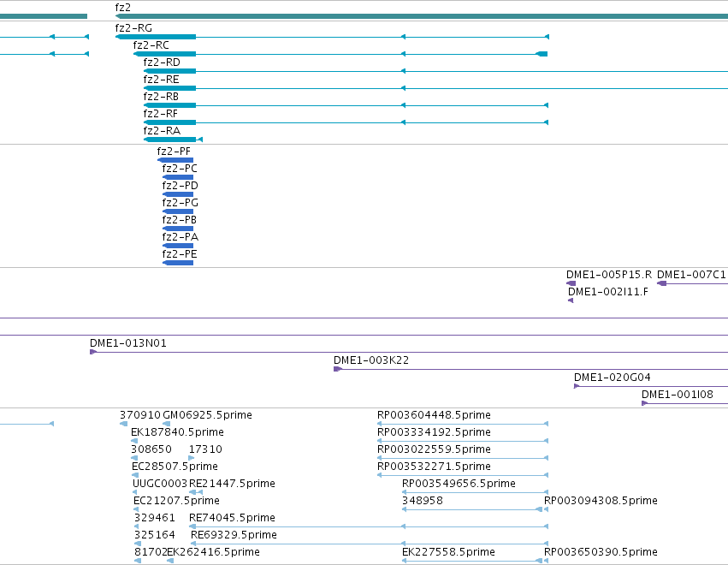This screenshot has width=728, height=565.
Task: Select the RP003022559.5prime label
Action: pyautogui.click(x=434, y=449)
